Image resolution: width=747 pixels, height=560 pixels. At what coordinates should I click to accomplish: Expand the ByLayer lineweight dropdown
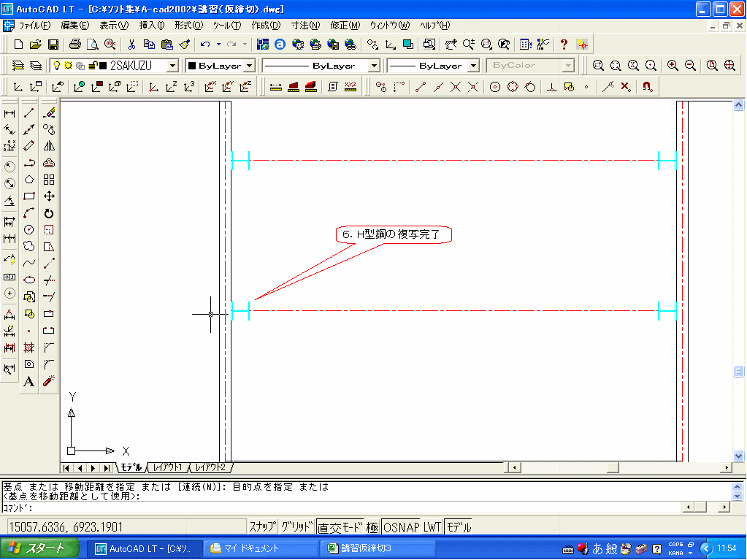tap(474, 66)
